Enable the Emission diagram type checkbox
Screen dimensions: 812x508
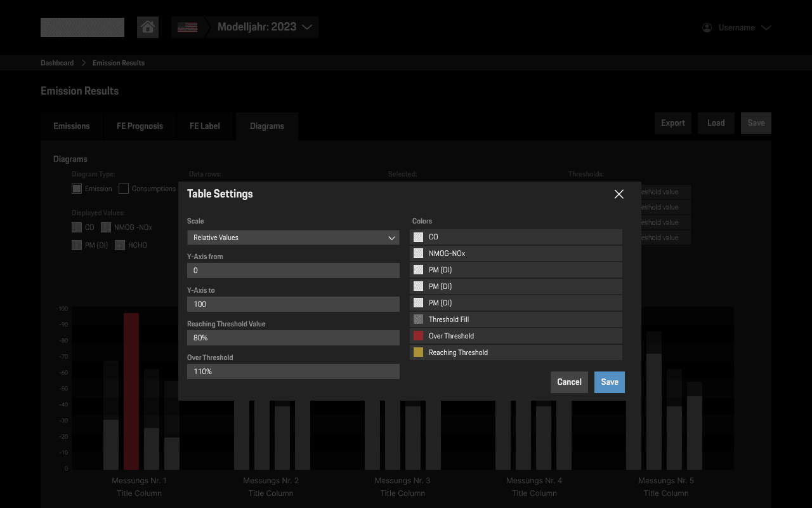tap(76, 188)
